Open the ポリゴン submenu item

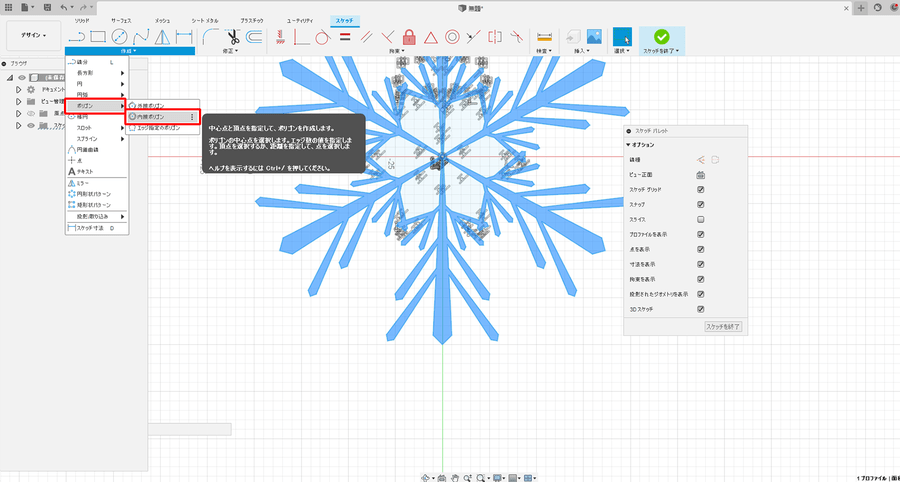[95, 106]
